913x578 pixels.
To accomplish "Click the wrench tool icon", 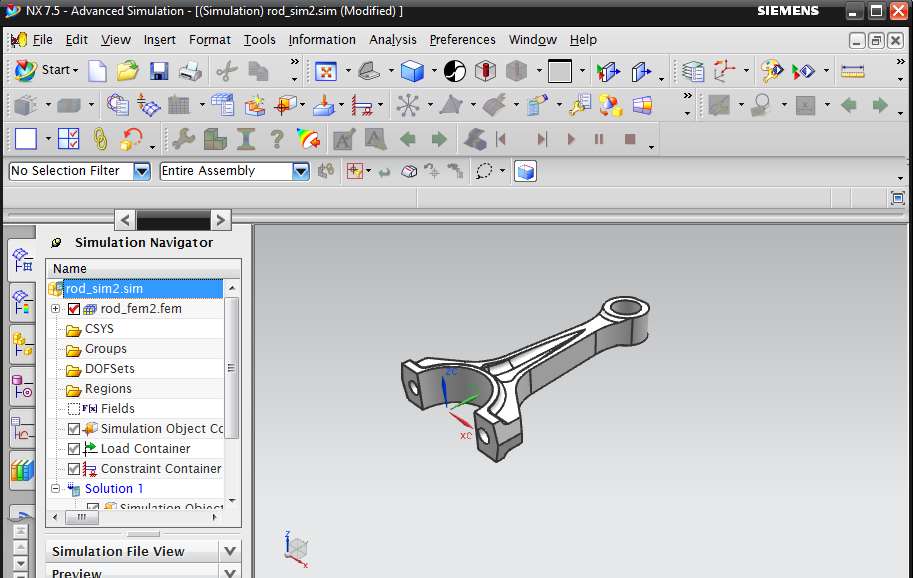I will point(184,139).
